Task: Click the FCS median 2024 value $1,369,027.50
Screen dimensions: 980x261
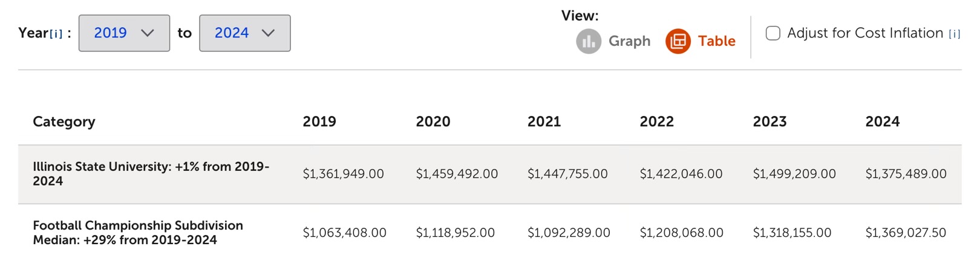Action: [x=906, y=233]
